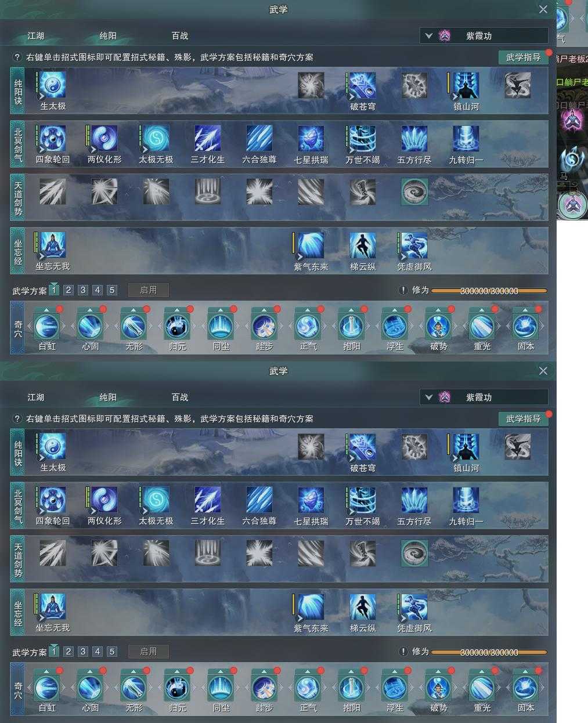The image size is (588, 723).
Task: Switch to the 江湖 tab in top window
Action: (36, 36)
